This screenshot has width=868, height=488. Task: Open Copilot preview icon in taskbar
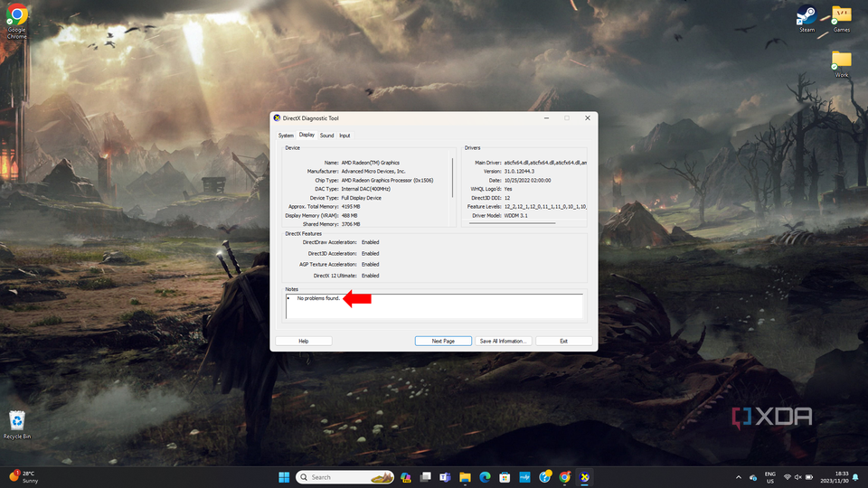coord(406,477)
